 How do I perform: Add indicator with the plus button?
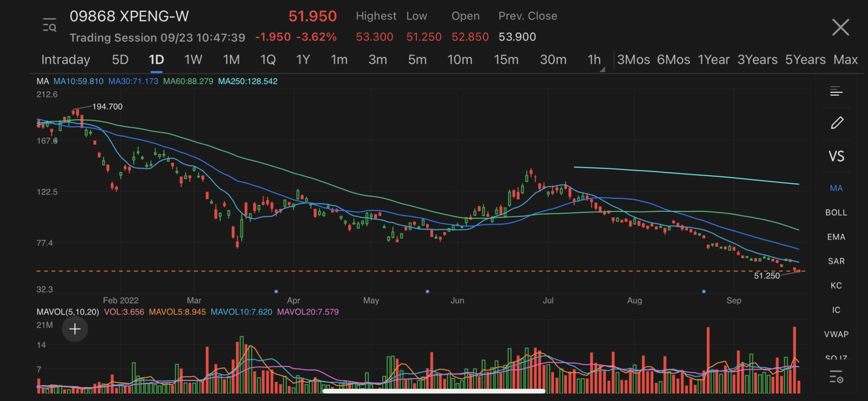(75, 329)
